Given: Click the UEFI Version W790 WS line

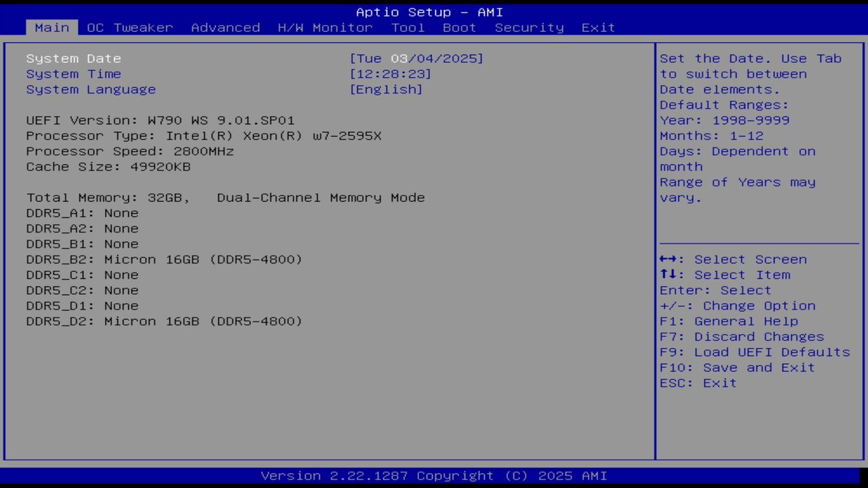Looking at the screenshot, I should point(161,121).
